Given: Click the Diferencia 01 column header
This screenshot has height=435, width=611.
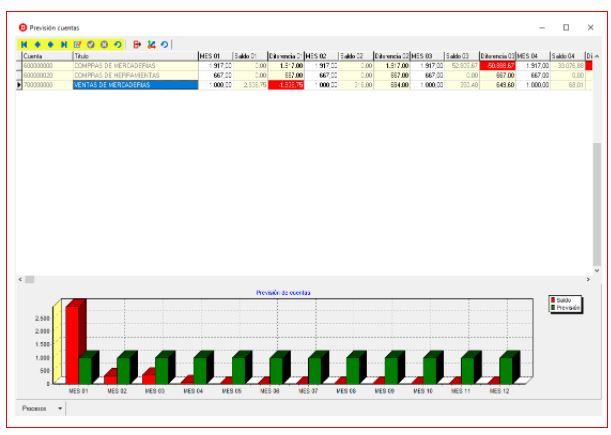Looking at the screenshot, I should [286, 56].
